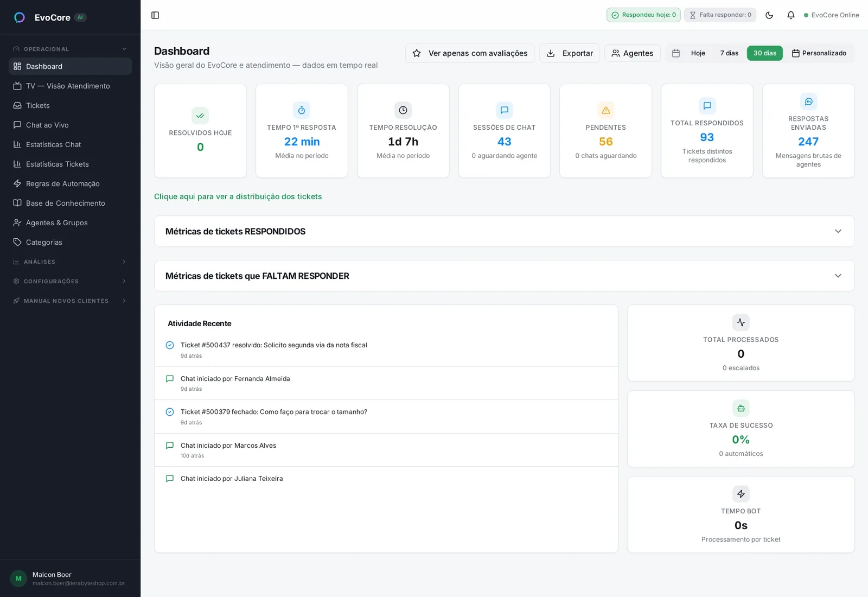
Task: Open Estatísticas Chat
Action: tap(71, 144)
